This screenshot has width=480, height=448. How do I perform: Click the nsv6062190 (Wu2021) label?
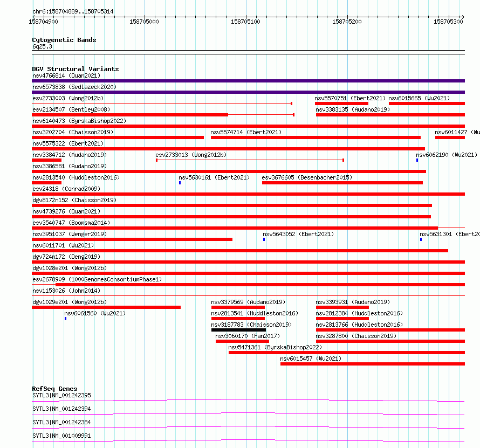click(x=447, y=155)
